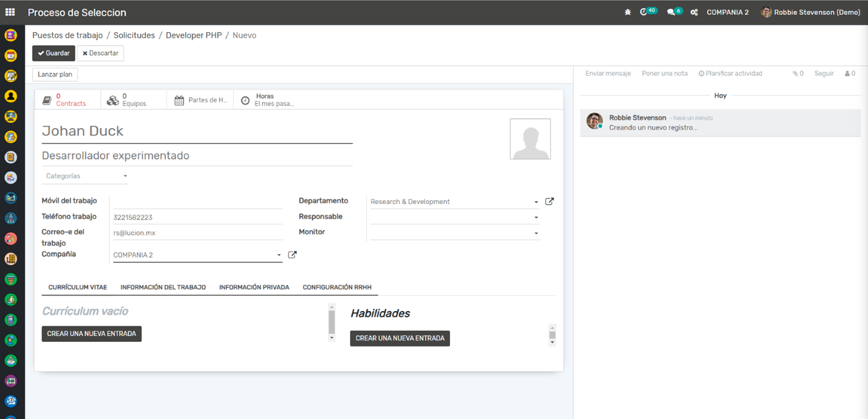Open external link icon beside Departamento

tap(549, 202)
